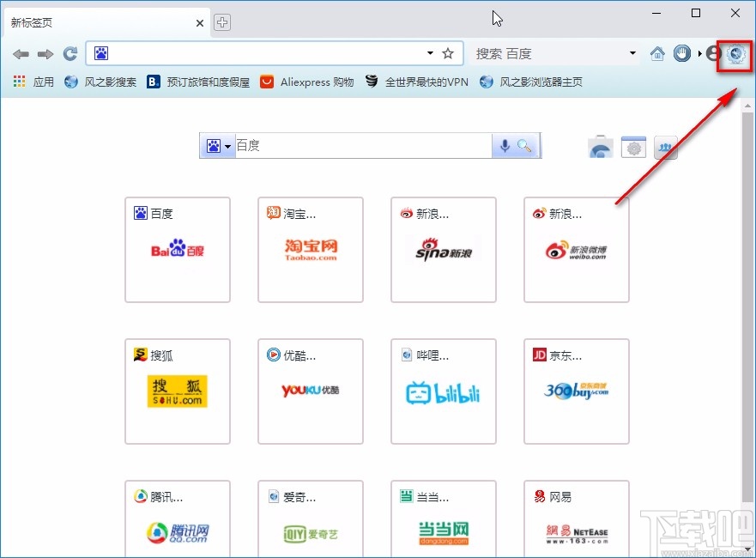
Task: Click the magnifier search icon
Action: pyautogui.click(x=525, y=145)
